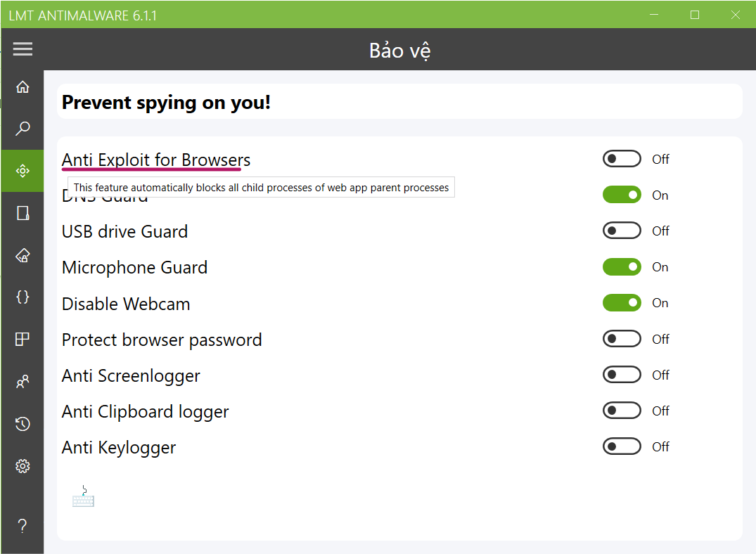Screen dimensions: 756x554
Task: Turn off the DNS Guard toggle
Action: click(622, 195)
